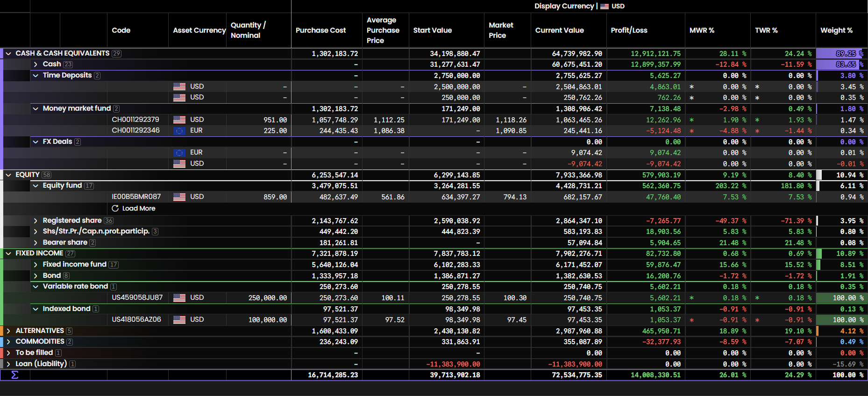Click COMMODITIES loss -32,377.93
The width and height of the screenshot is (868, 396).
(662, 342)
